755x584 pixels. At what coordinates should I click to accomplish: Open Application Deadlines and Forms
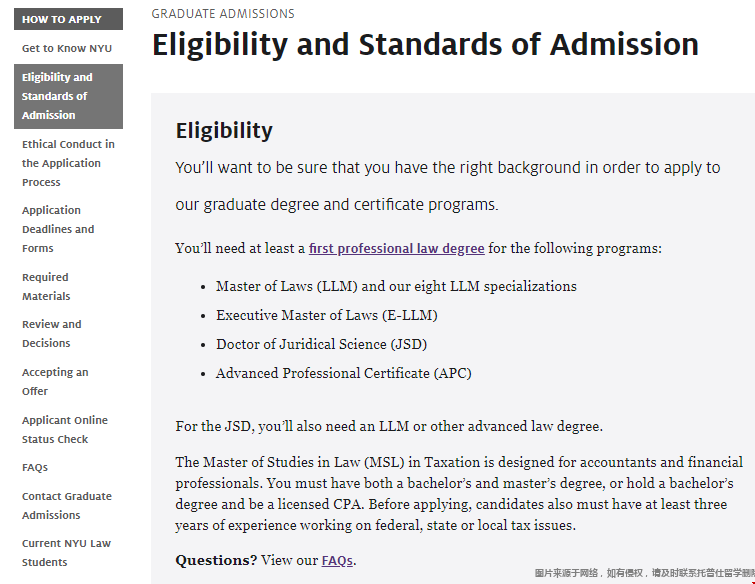(x=58, y=229)
